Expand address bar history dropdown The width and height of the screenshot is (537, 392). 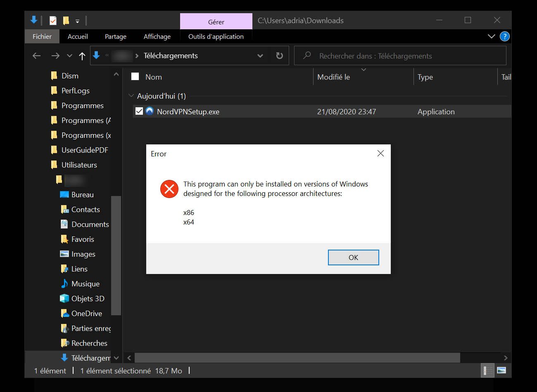click(260, 56)
